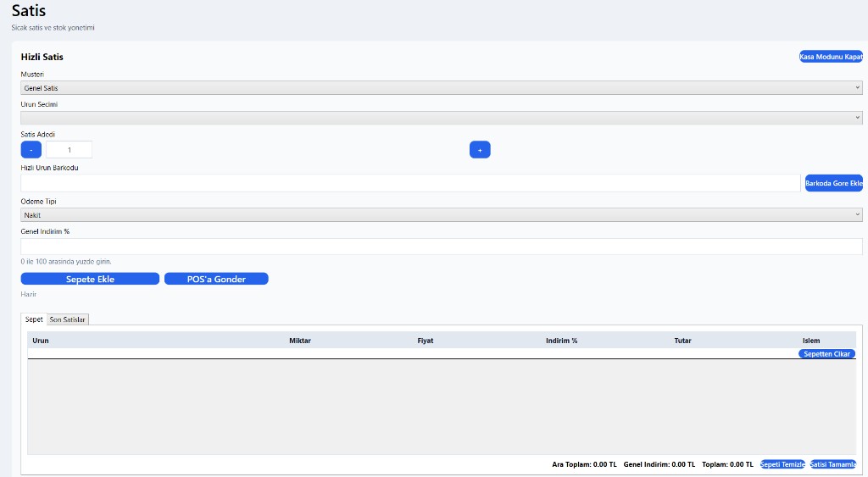Image resolution: width=868 pixels, height=477 pixels.
Task: Focus the Hizli Urun Barkodu input field
Action: [x=410, y=183]
